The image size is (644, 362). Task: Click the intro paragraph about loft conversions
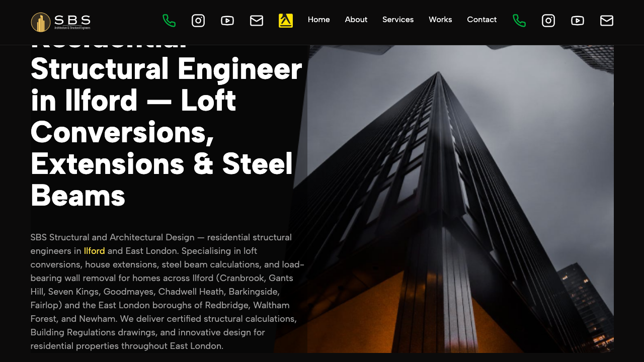[166, 292]
